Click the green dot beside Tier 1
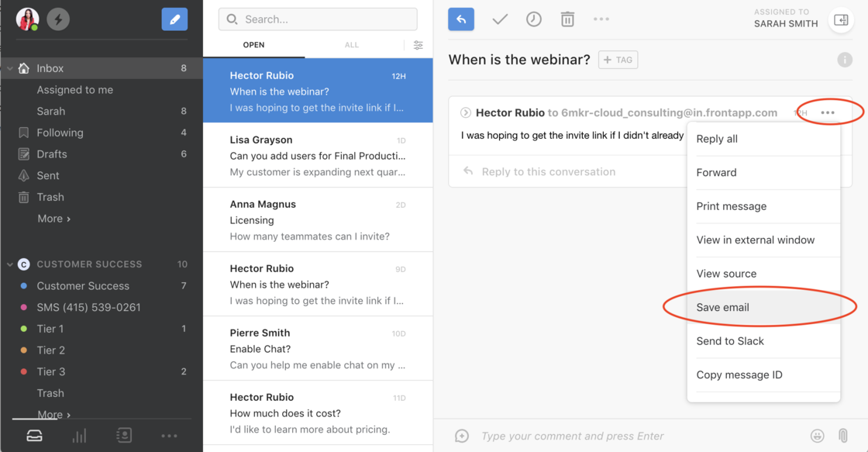Viewport: 868px width, 452px height. [23, 328]
